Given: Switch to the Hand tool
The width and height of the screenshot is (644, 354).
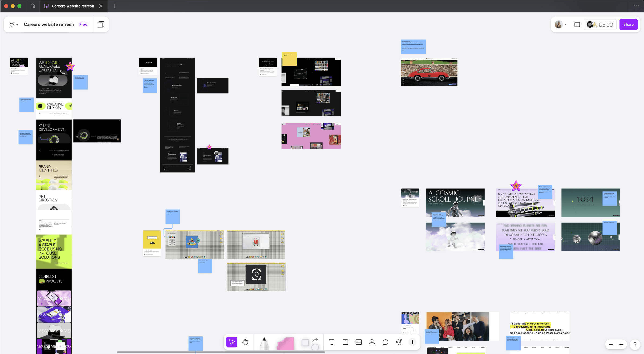Looking at the screenshot, I should coord(245,342).
